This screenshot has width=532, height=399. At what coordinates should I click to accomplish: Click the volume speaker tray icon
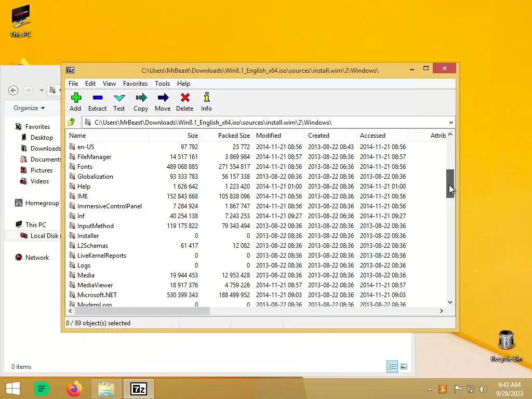tap(483, 389)
